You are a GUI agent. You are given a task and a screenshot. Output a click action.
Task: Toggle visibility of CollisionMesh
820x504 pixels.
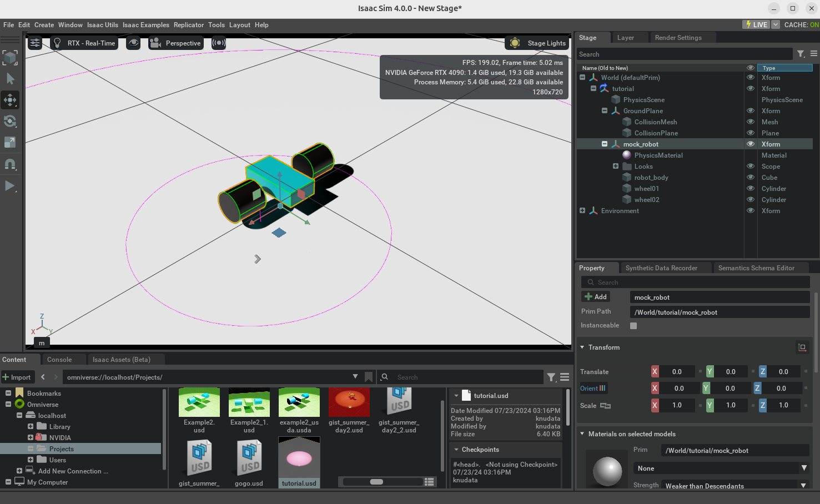coord(751,122)
